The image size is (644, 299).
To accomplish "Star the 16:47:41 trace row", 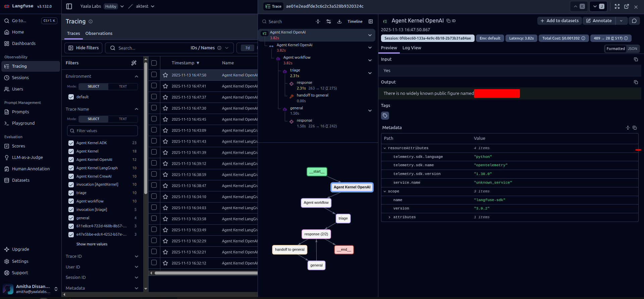I will pos(165,86).
